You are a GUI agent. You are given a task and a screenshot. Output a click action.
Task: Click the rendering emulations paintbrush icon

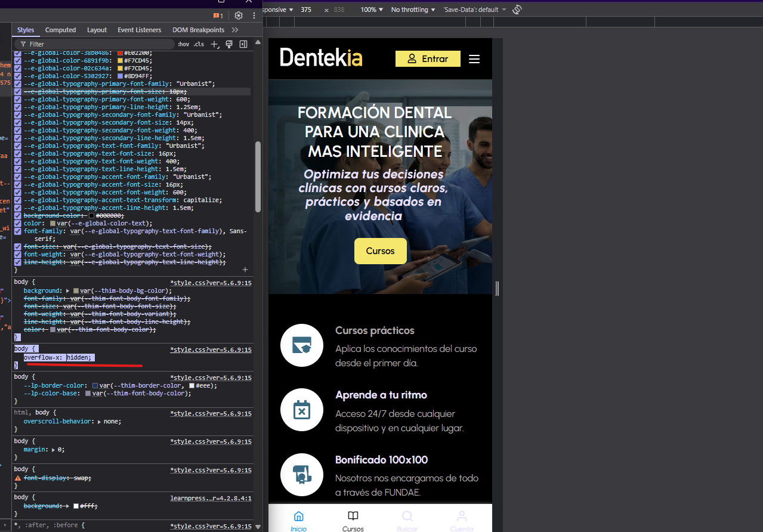[229, 44]
